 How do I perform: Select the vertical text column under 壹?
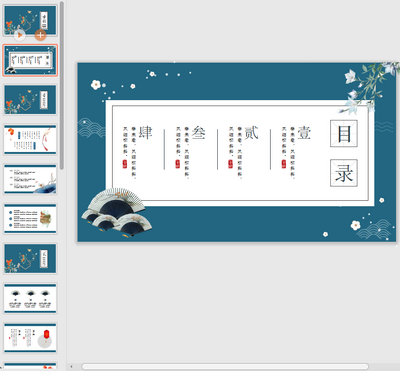click(x=288, y=152)
